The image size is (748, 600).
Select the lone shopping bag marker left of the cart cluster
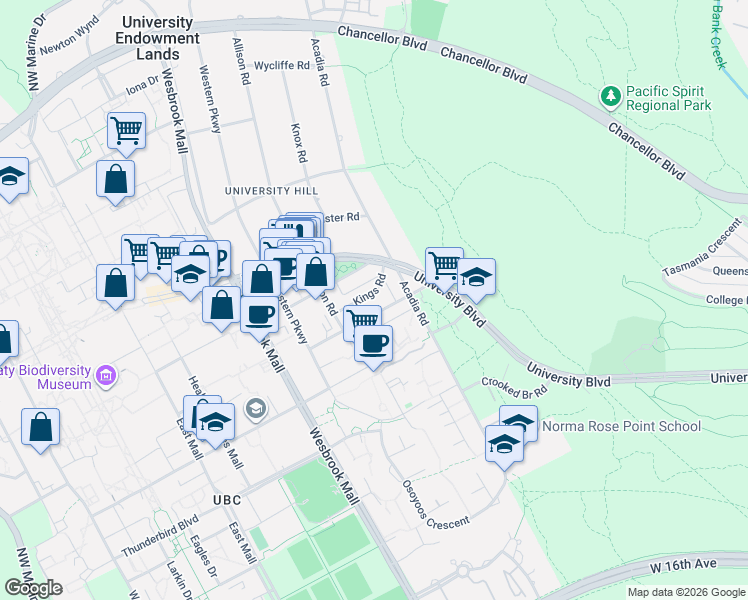point(115,283)
